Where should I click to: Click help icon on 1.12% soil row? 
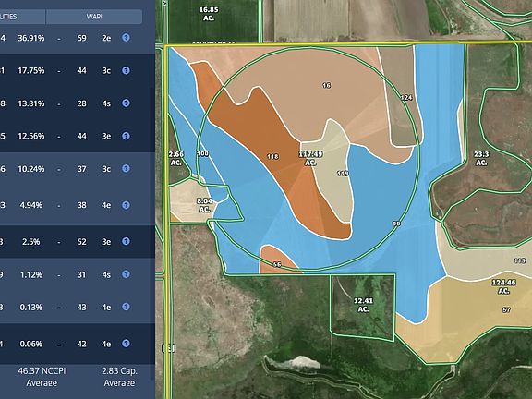126,274
